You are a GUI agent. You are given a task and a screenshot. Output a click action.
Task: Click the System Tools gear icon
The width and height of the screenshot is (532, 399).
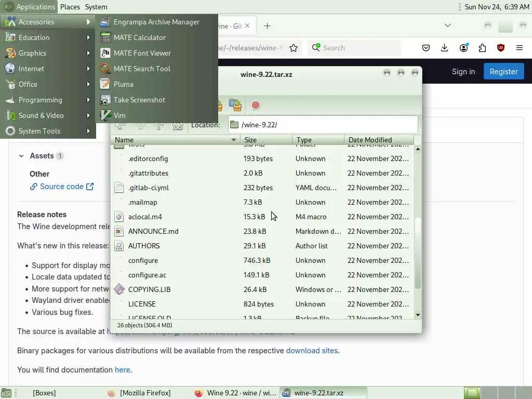[10, 131]
